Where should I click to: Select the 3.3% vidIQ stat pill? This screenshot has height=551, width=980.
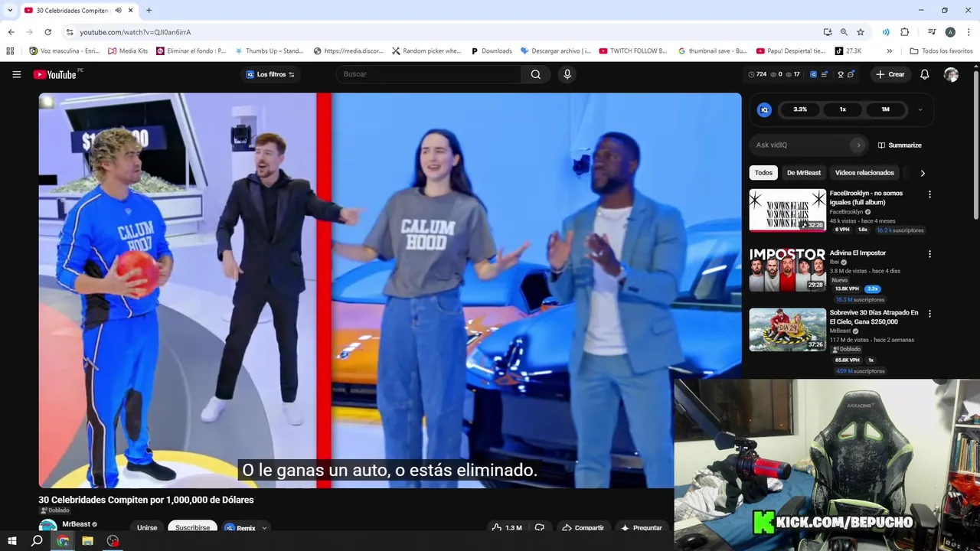[800, 109]
